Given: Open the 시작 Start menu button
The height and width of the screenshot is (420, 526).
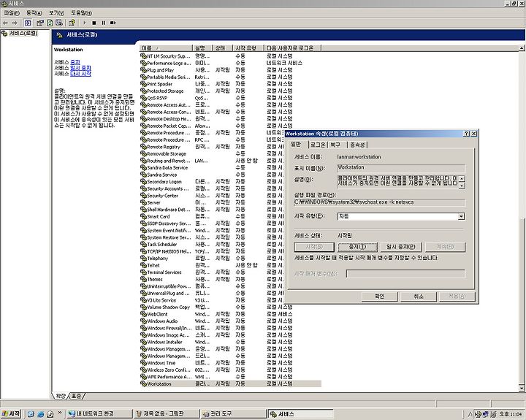Looking at the screenshot, I should tap(11, 413).
